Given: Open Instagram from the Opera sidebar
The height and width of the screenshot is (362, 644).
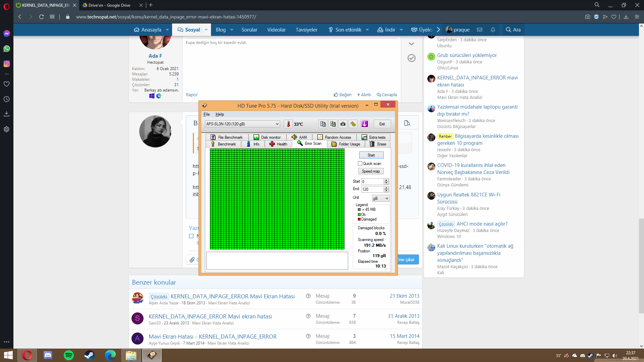Looking at the screenshot, I should 6,64.
